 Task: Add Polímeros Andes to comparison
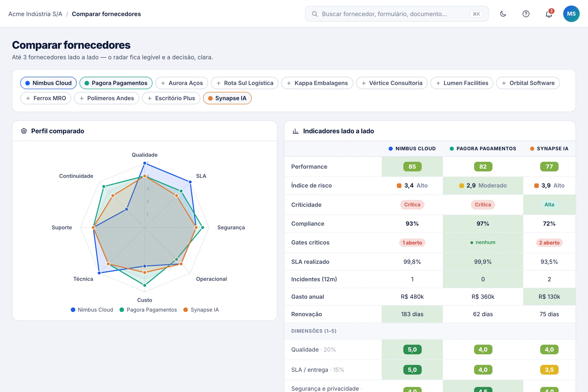coord(106,98)
